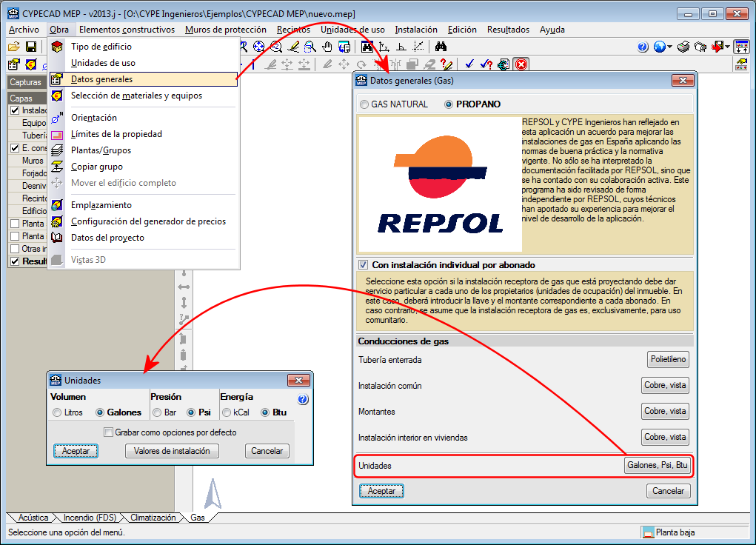Select kCal energy unit

tap(235, 412)
